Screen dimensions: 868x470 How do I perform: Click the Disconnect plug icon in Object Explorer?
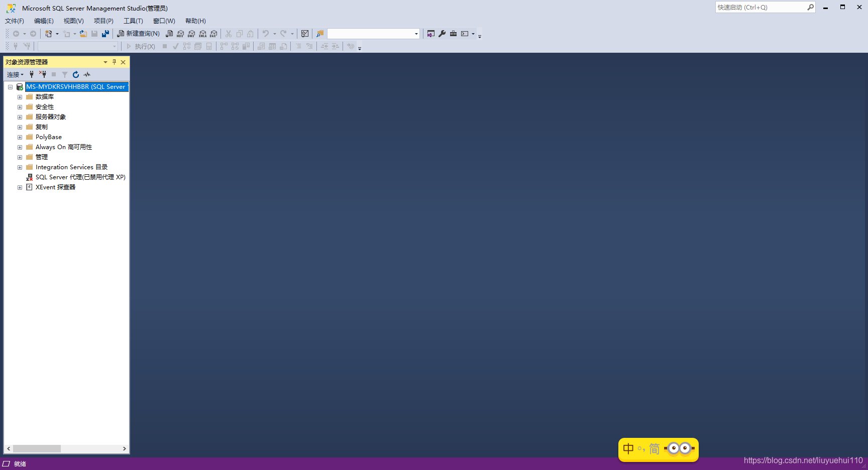[43, 74]
